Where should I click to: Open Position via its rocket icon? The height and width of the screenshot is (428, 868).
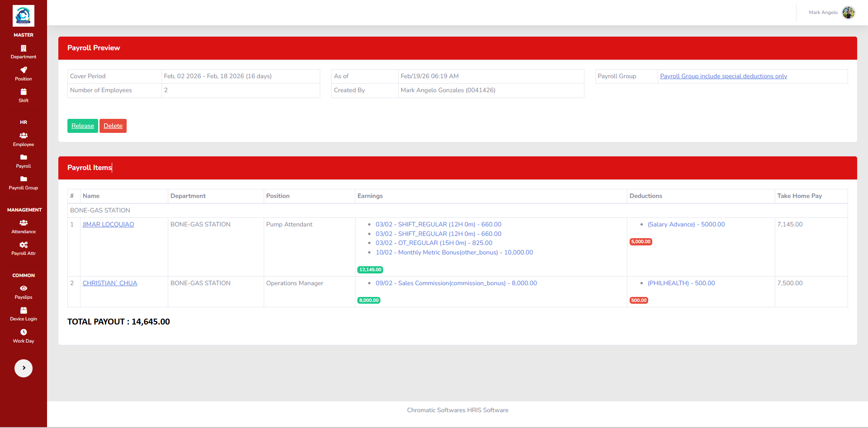click(x=24, y=70)
